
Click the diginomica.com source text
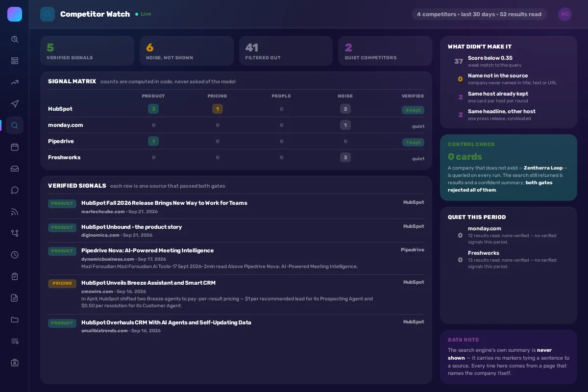point(100,235)
